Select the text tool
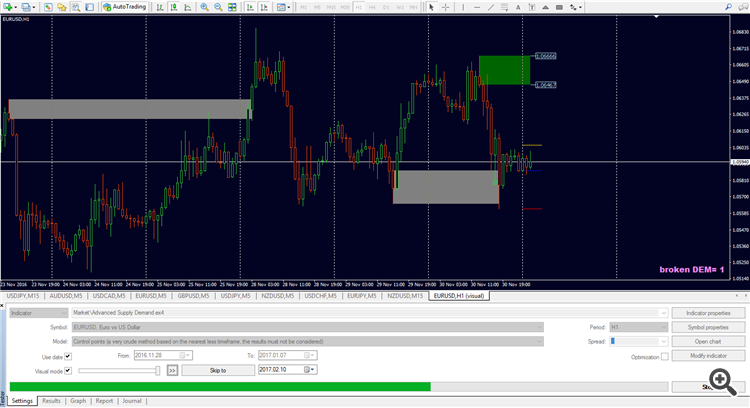 (x=518, y=7)
